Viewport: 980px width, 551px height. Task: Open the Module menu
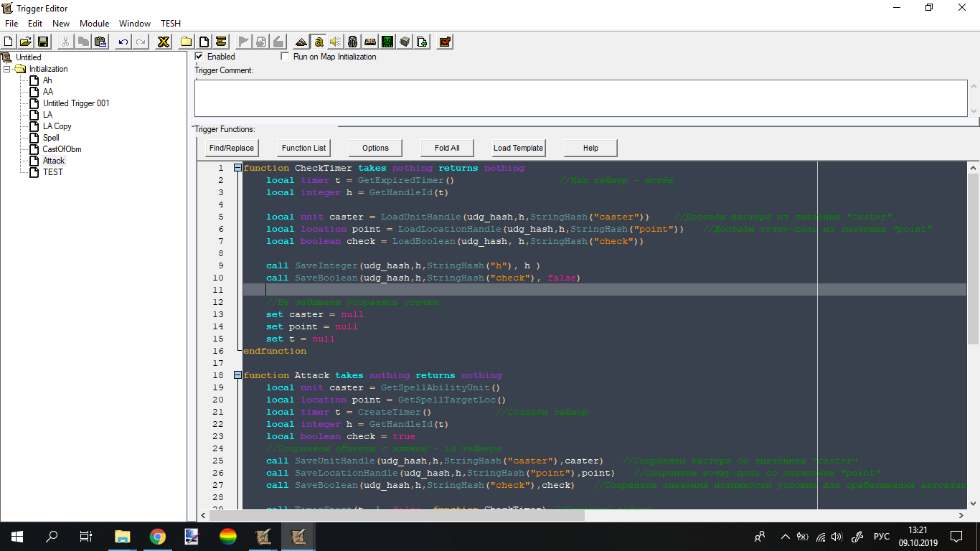(x=94, y=24)
